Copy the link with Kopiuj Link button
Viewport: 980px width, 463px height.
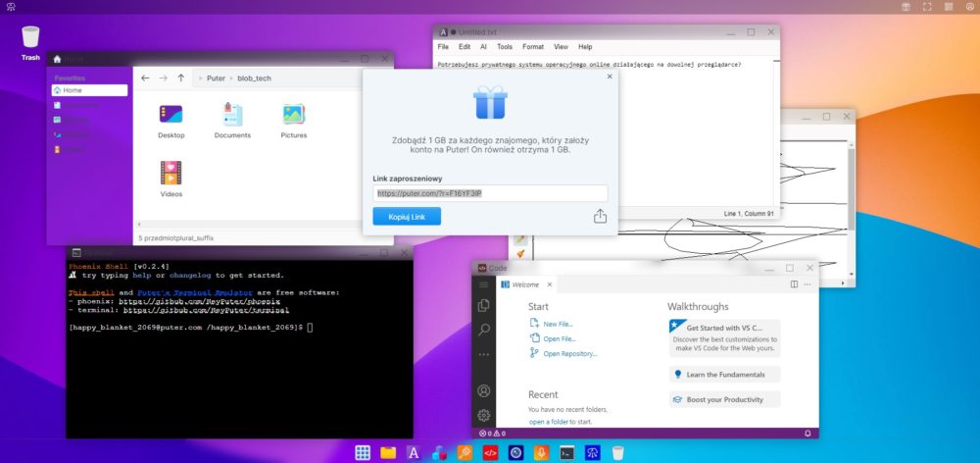pyautogui.click(x=407, y=217)
